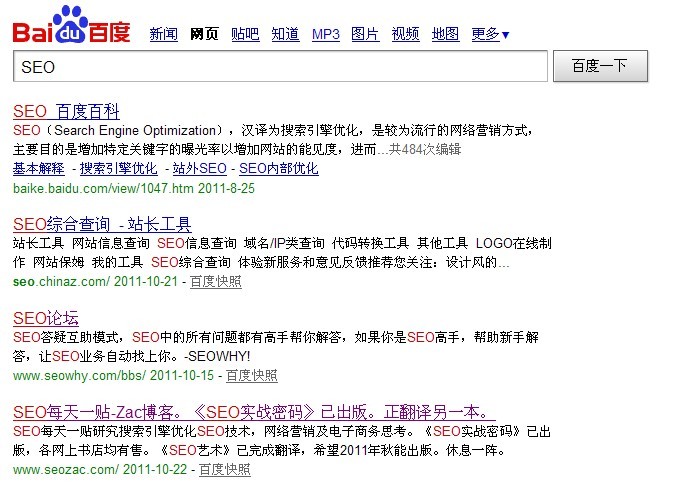Image resolution: width=682 pixels, height=490 pixels.
Task: Open 百度快照 for seozac.com result
Action: (225, 470)
